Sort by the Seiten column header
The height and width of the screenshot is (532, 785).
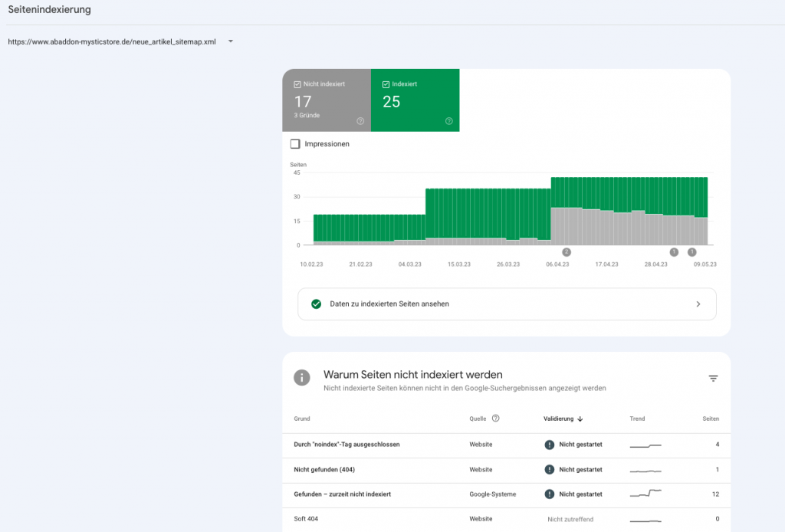coord(711,419)
